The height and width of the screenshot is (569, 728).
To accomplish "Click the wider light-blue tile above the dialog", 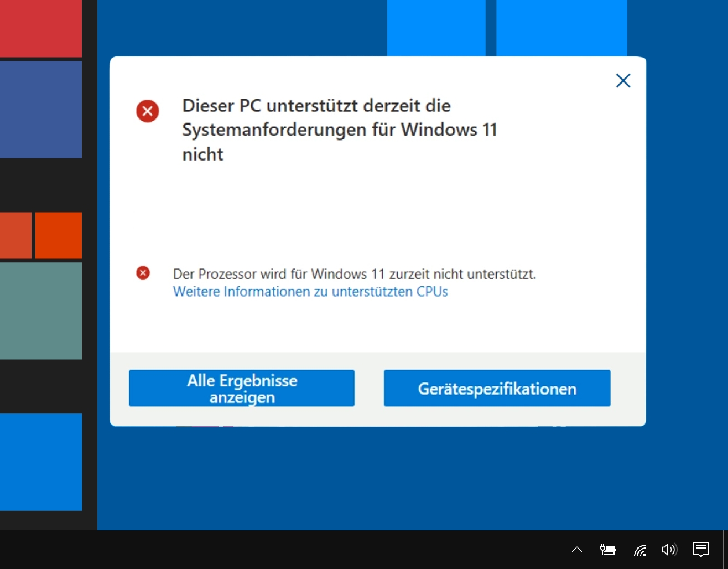I will pyautogui.click(x=561, y=28).
